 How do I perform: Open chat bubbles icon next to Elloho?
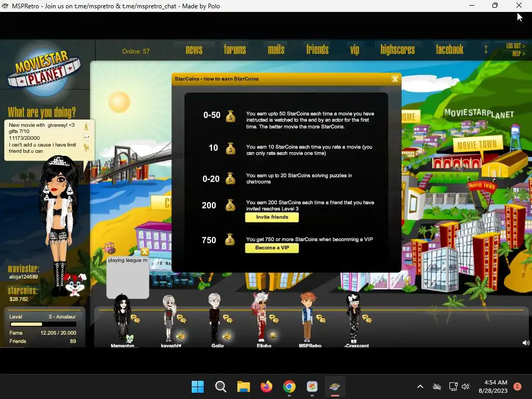pos(274,319)
